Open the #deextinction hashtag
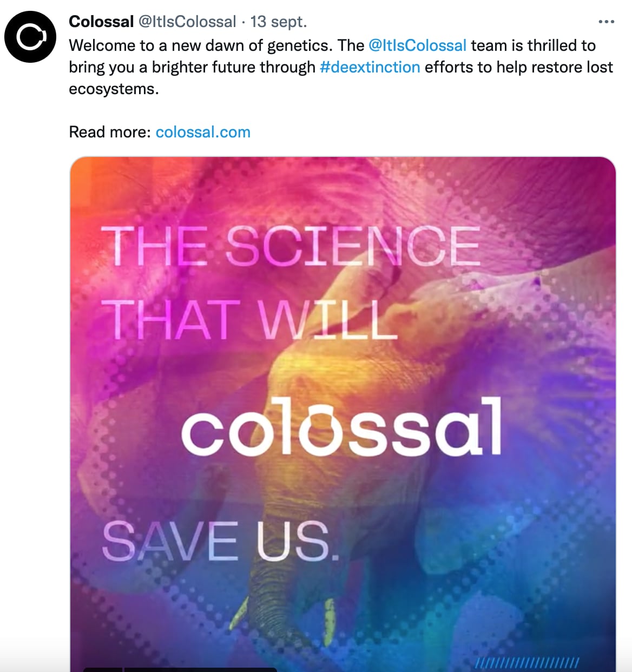The image size is (632, 672). point(370,67)
